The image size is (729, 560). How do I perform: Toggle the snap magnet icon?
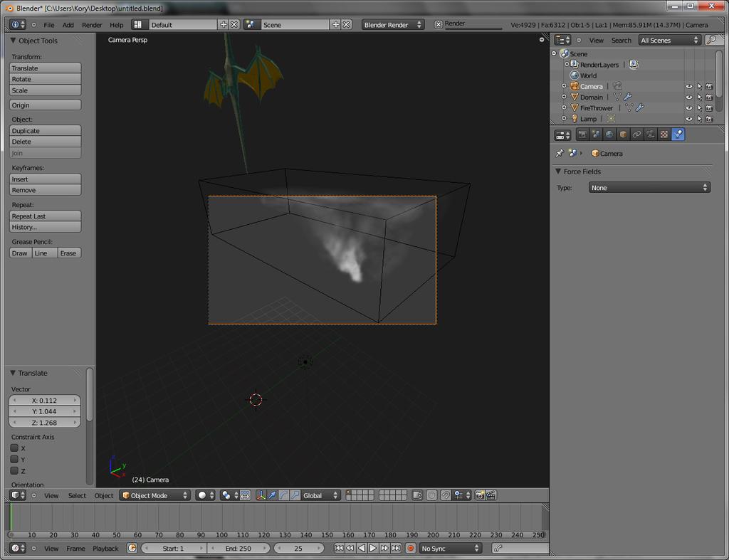point(446,495)
